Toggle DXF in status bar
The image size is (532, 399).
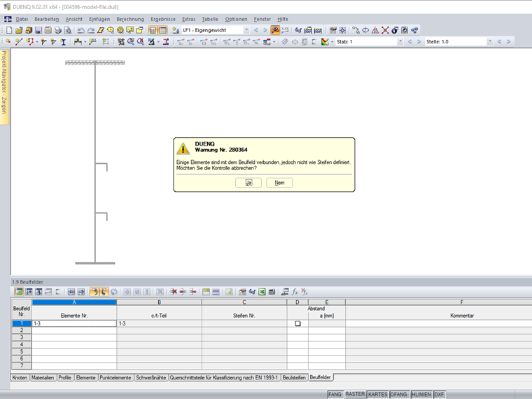click(439, 394)
